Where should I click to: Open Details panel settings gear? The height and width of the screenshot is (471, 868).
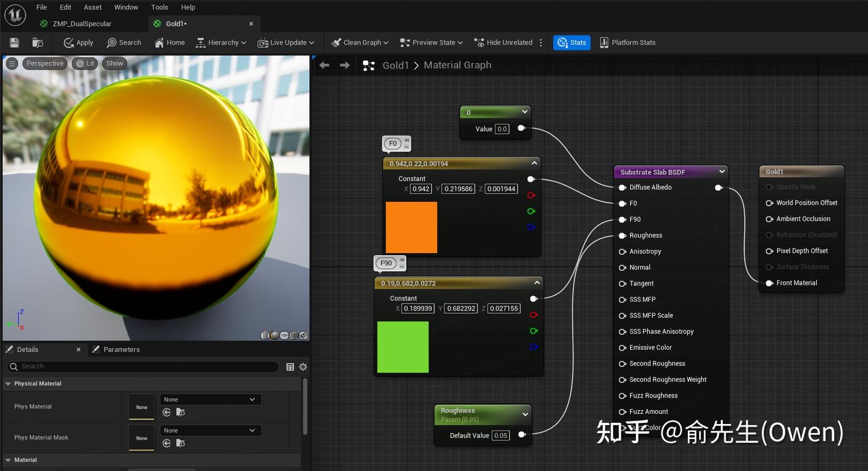[x=303, y=367]
